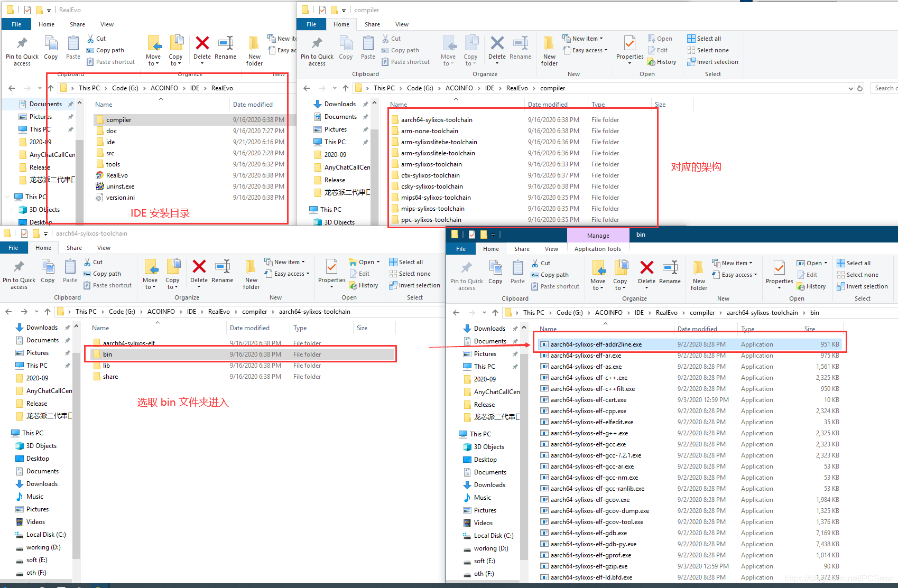Image resolution: width=898 pixels, height=588 pixels.
Task: Click Copy to icon in RealEvo window
Action: pyautogui.click(x=176, y=50)
